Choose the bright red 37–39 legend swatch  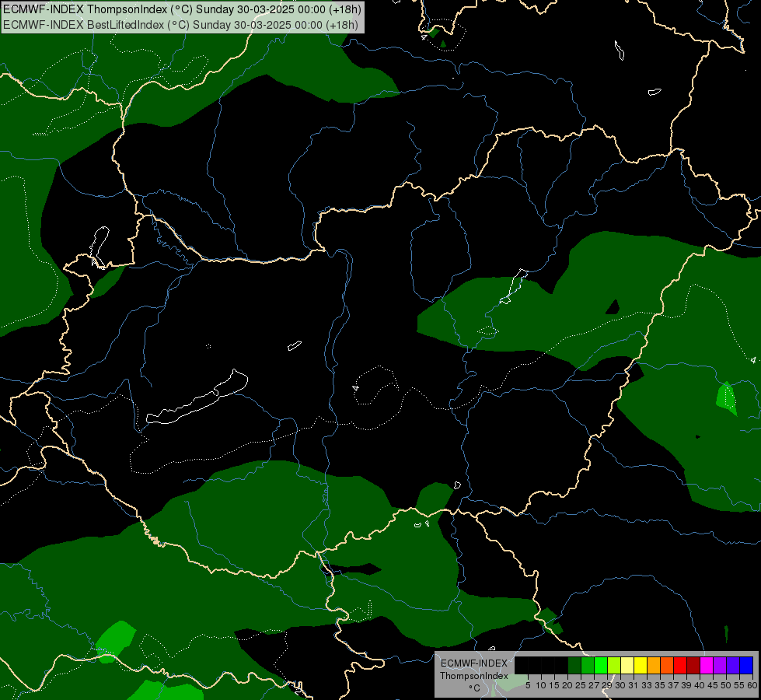tap(680, 665)
